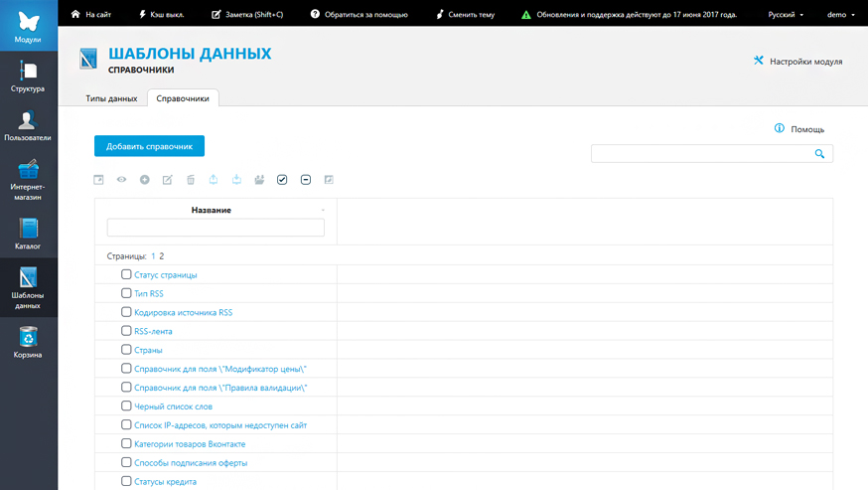Click the plus add toolbar icon
The height and width of the screenshot is (490, 868).
(144, 180)
